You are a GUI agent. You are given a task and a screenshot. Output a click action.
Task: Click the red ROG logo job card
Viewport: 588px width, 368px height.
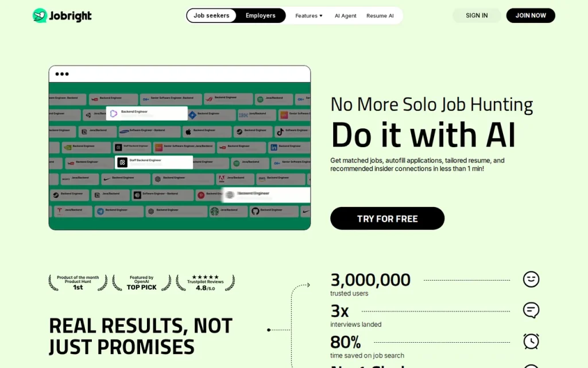point(229,99)
